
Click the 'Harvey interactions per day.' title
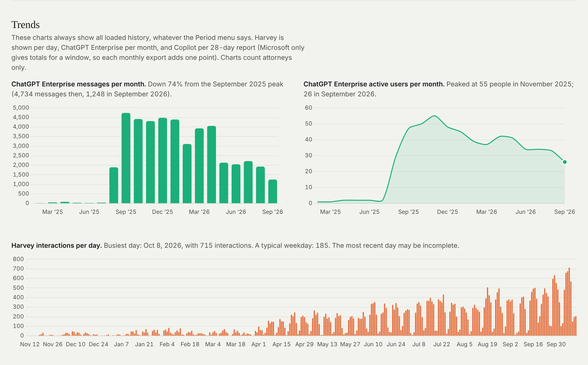pyautogui.click(x=57, y=246)
